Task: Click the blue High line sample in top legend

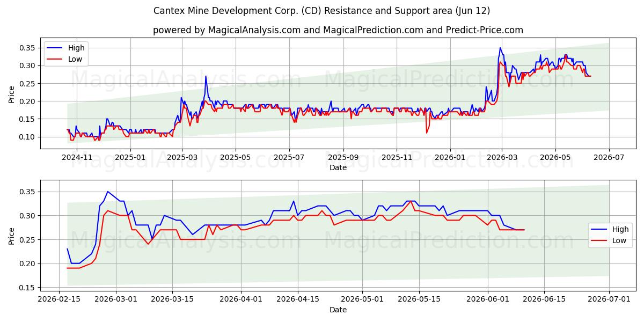Action: point(55,48)
